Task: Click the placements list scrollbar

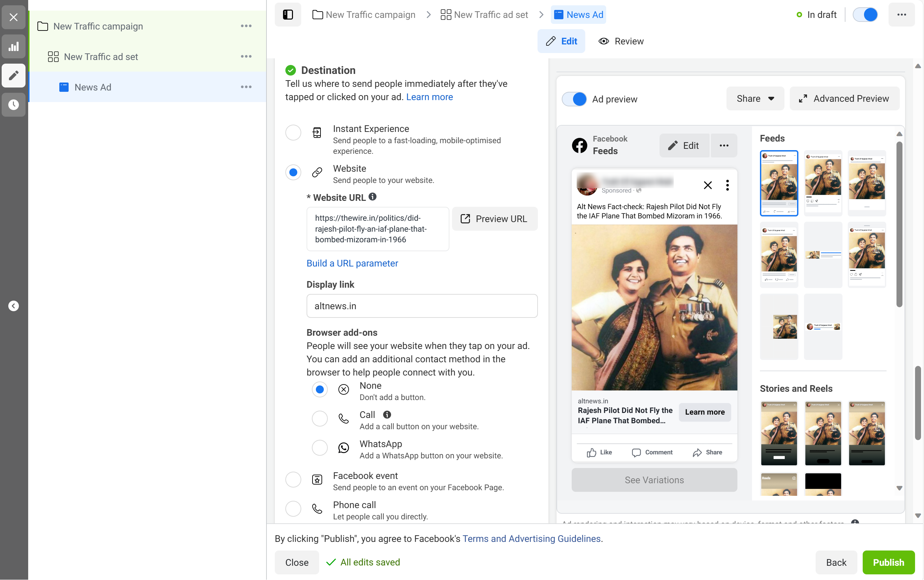Action: tap(899, 224)
